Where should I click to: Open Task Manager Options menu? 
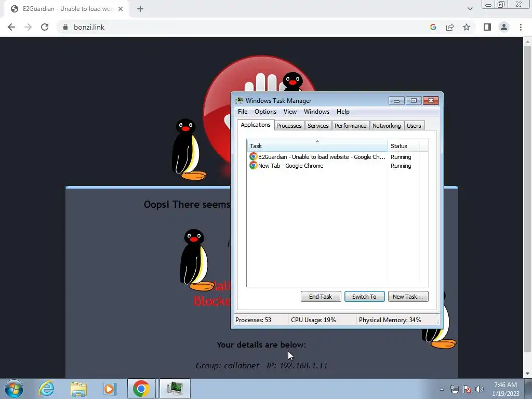[x=265, y=112]
